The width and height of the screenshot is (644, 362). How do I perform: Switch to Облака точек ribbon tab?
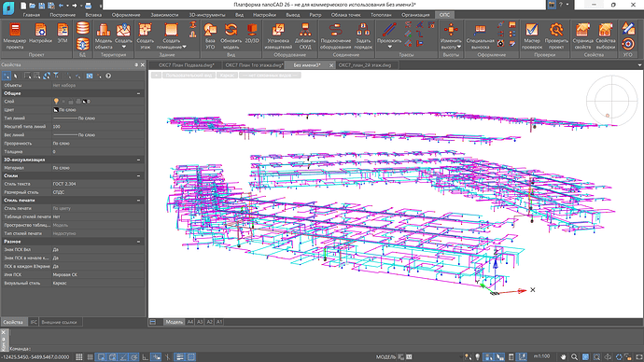coord(346,15)
